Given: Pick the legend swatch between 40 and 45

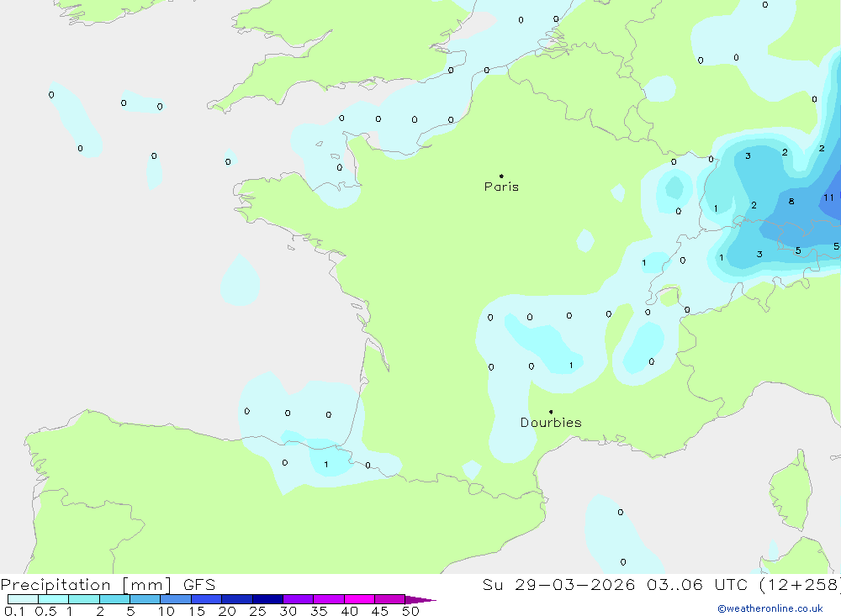Looking at the screenshot, I should [x=359, y=599].
